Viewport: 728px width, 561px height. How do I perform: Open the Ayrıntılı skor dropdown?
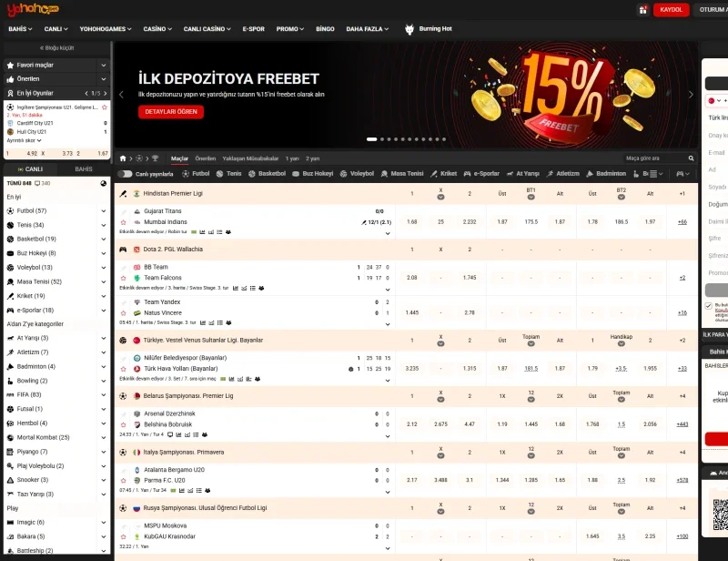25,140
